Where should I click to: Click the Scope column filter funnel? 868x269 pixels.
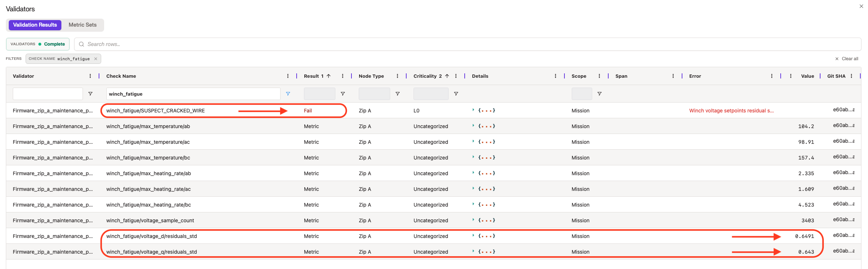599,94
